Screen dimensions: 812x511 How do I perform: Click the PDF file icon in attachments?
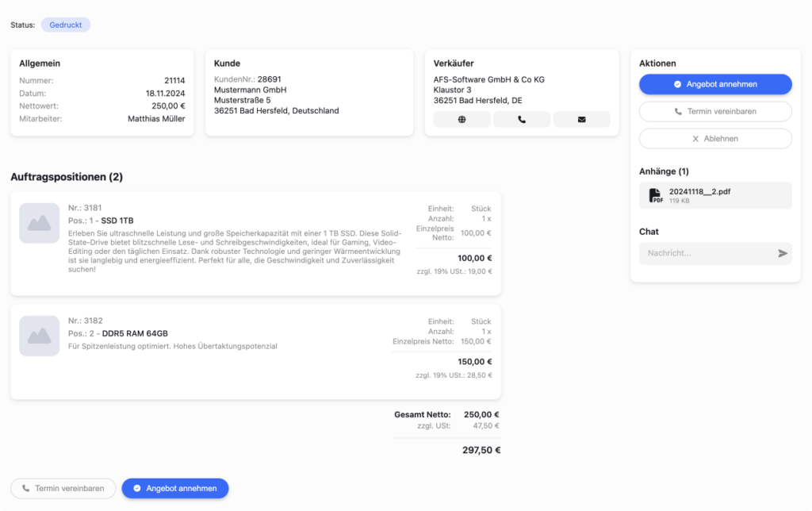[x=656, y=196]
